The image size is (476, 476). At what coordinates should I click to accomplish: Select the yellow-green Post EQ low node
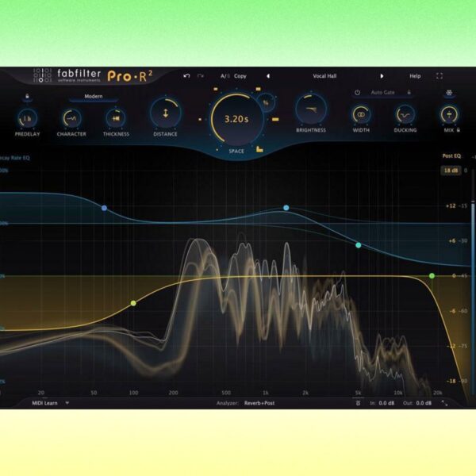133,303
